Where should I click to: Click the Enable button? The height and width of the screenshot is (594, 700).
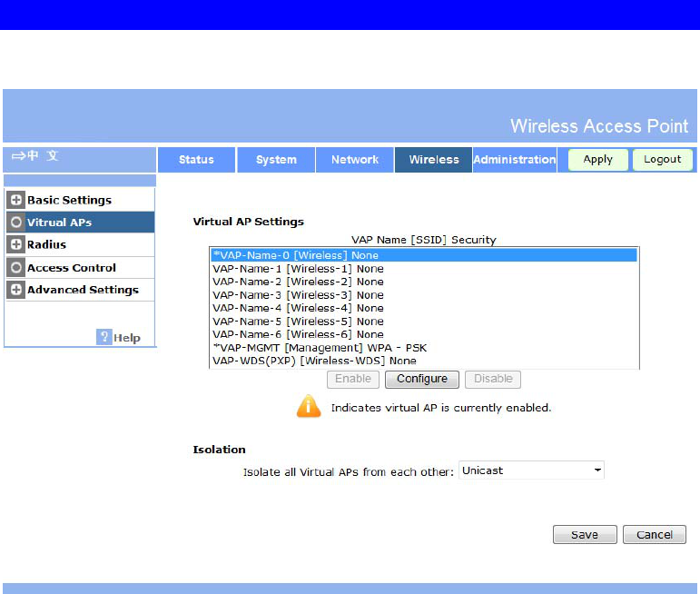pos(353,379)
